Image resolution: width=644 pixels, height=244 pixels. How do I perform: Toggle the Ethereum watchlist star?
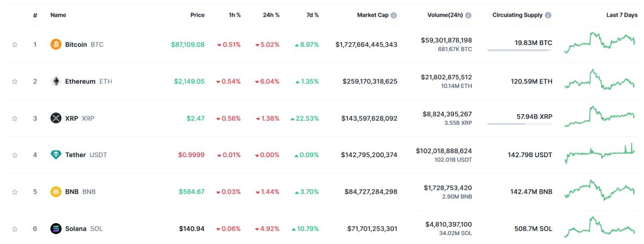14,82
